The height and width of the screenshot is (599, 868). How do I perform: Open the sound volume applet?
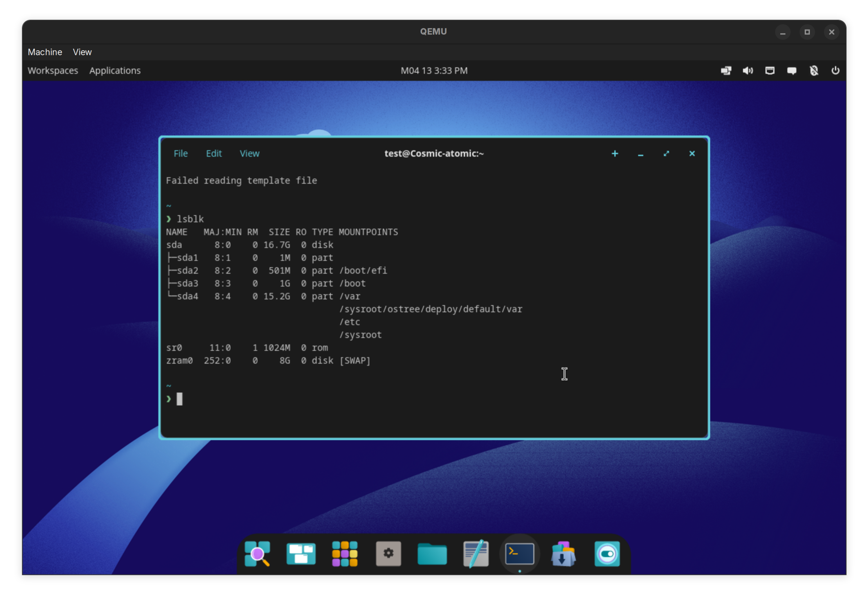(x=747, y=71)
